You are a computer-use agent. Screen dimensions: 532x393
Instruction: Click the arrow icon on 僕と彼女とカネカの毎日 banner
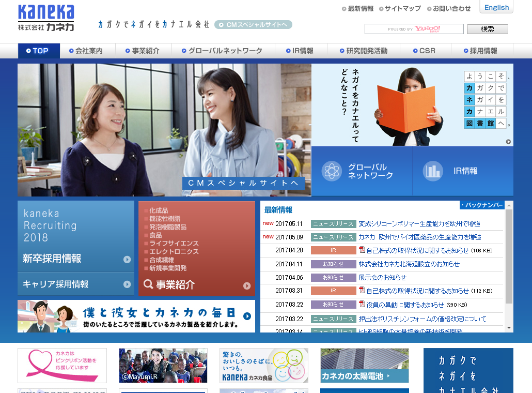pyautogui.click(x=247, y=316)
